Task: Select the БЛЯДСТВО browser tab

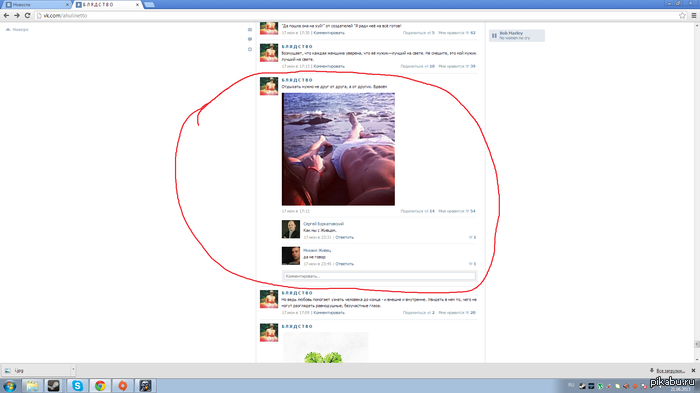Action: 106,4
